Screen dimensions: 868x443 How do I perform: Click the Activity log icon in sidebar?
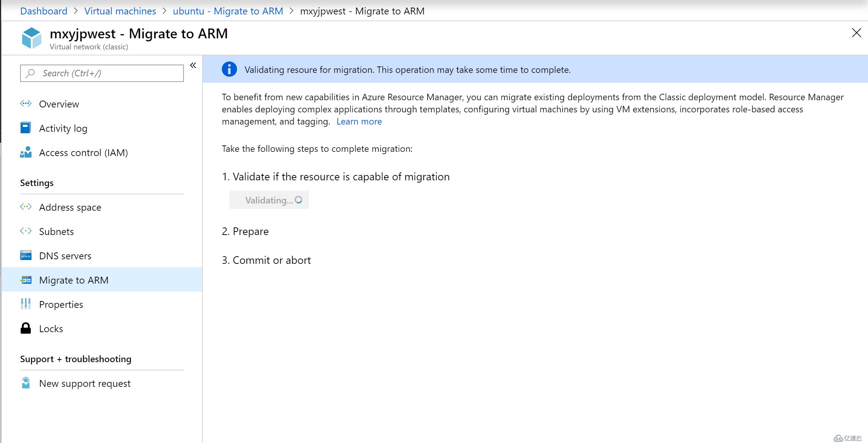pos(26,128)
